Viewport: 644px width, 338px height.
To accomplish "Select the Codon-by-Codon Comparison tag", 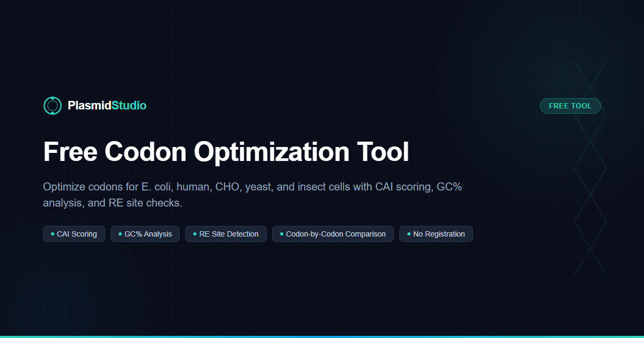I will pos(333,234).
